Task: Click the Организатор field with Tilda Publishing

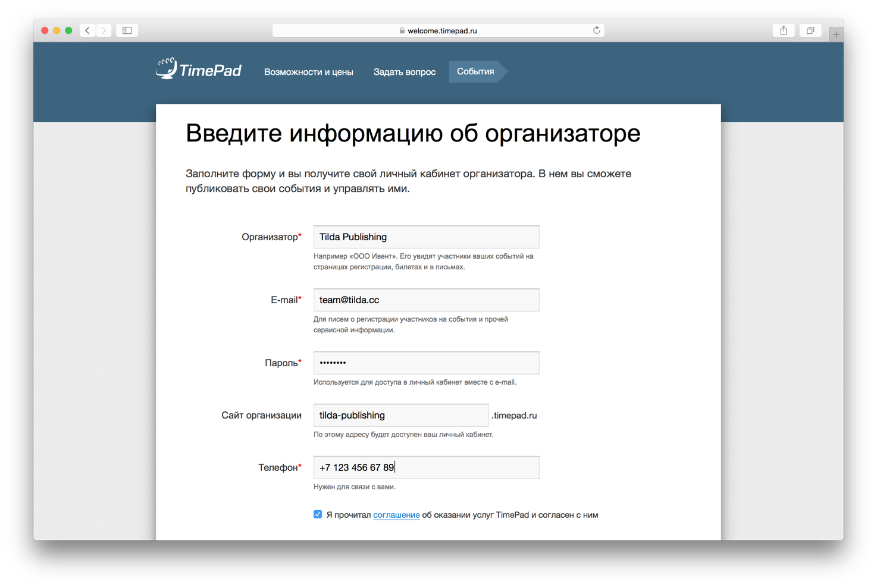Action: 425,237
